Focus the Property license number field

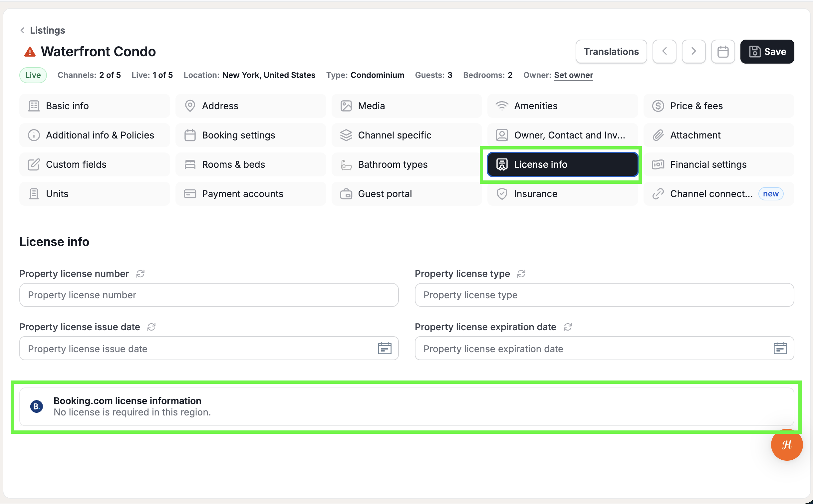(x=209, y=295)
